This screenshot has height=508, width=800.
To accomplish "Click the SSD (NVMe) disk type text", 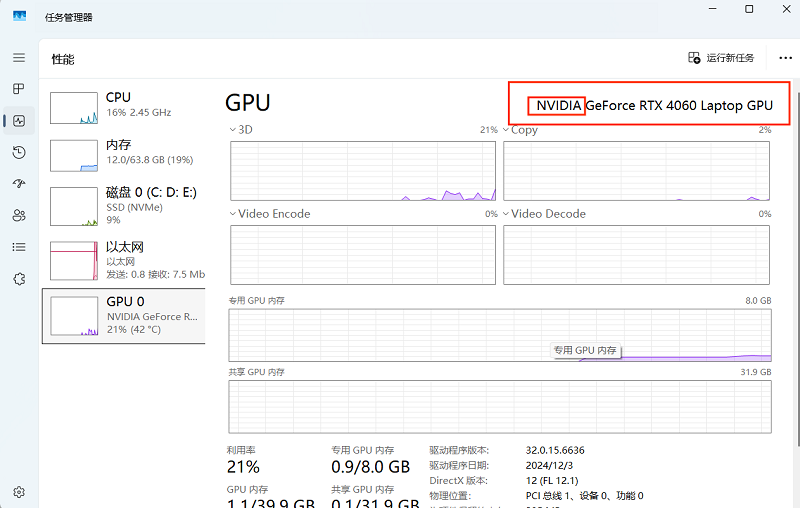I will coord(135,208).
